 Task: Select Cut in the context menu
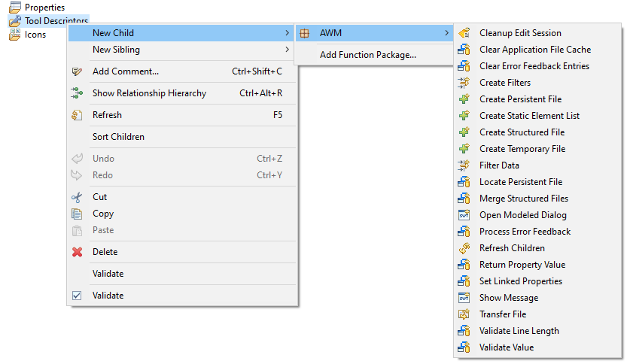(x=183, y=197)
